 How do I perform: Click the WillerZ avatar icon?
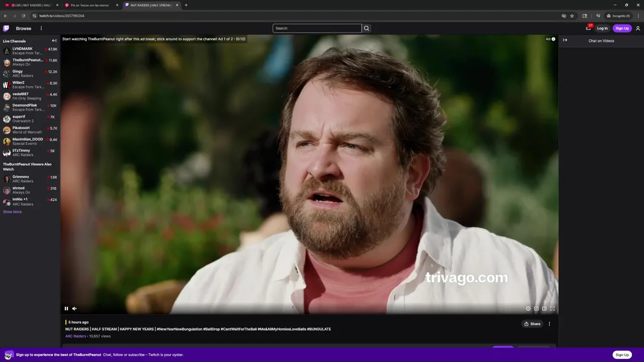(7, 85)
